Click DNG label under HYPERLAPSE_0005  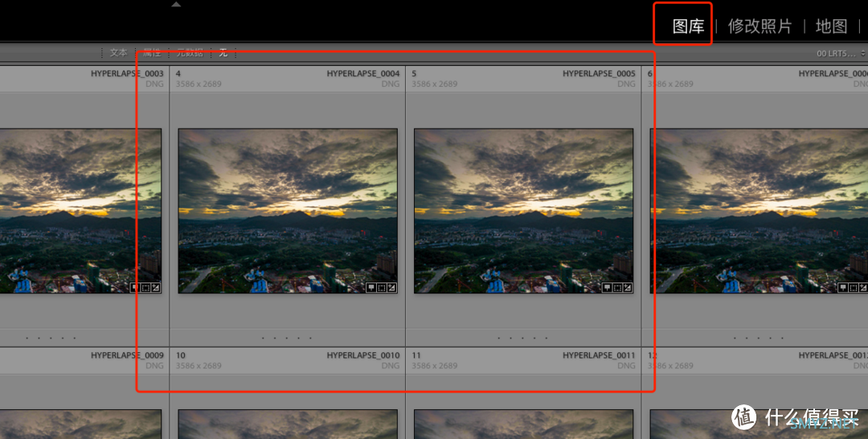[x=626, y=84]
